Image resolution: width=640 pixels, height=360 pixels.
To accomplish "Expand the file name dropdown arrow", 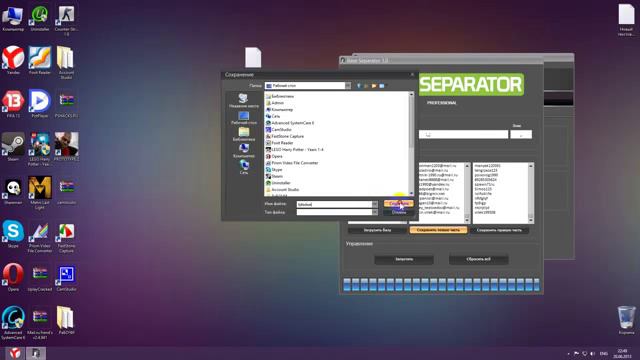I will click(x=375, y=204).
